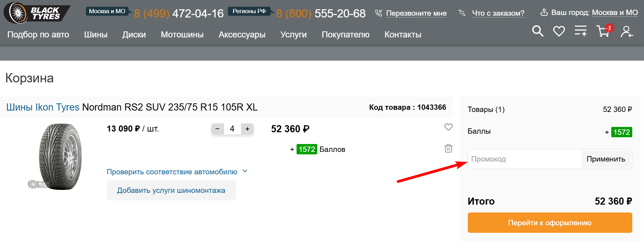Change city via 'Москва и МО' link
Image resolution: width=644 pixels, height=241 pixels.
[615, 12]
